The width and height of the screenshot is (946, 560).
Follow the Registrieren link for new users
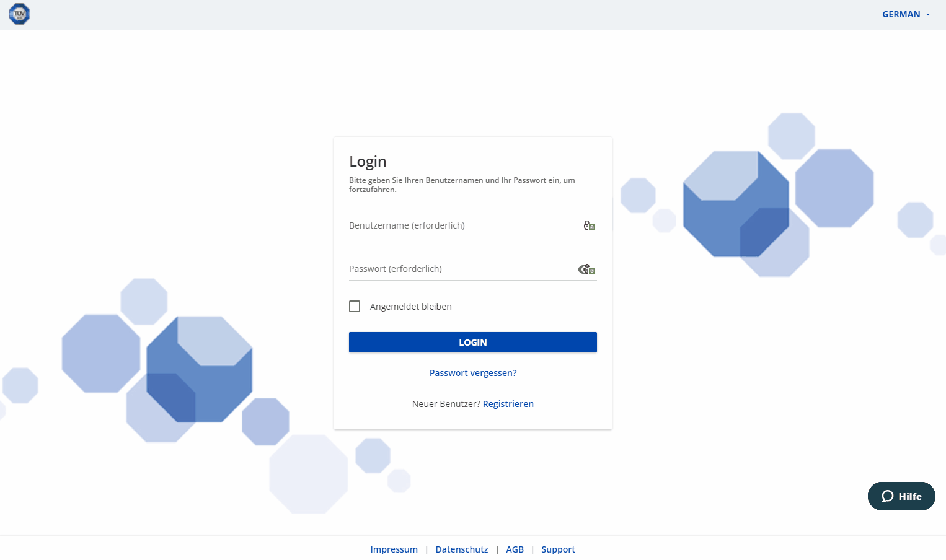click(508, 404)
